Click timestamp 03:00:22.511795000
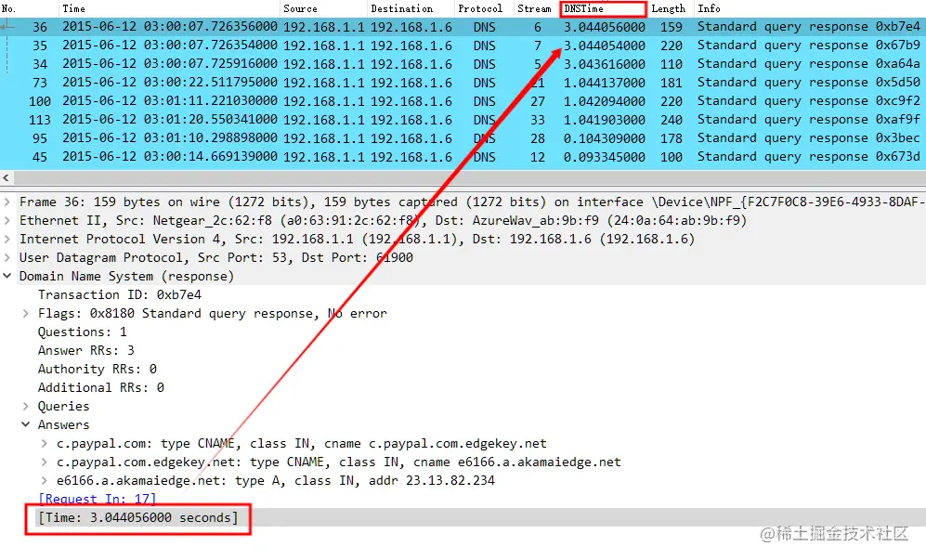 click(210, 83)
